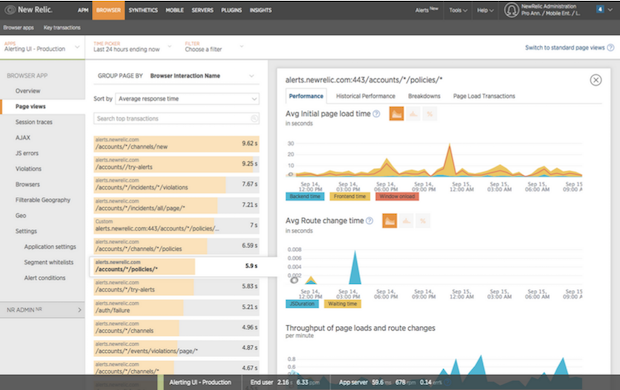Image resolution: width=620 pixels, height=390 pixels.
Task: Select /accounts/*/channels/new transaction row
Action: point(176,143)
